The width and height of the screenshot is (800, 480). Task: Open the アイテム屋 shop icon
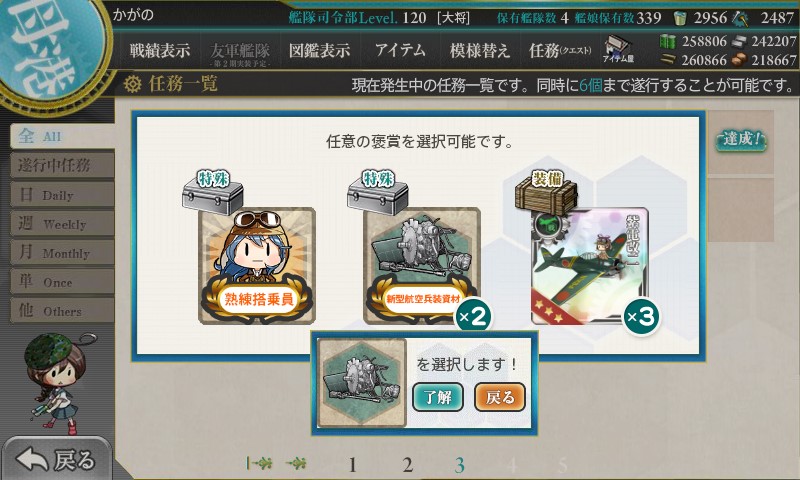[618, 50]
